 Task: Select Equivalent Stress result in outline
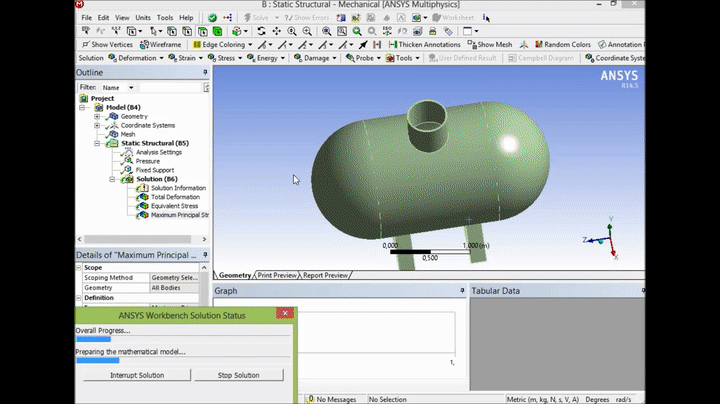click(x=177, y=206)
